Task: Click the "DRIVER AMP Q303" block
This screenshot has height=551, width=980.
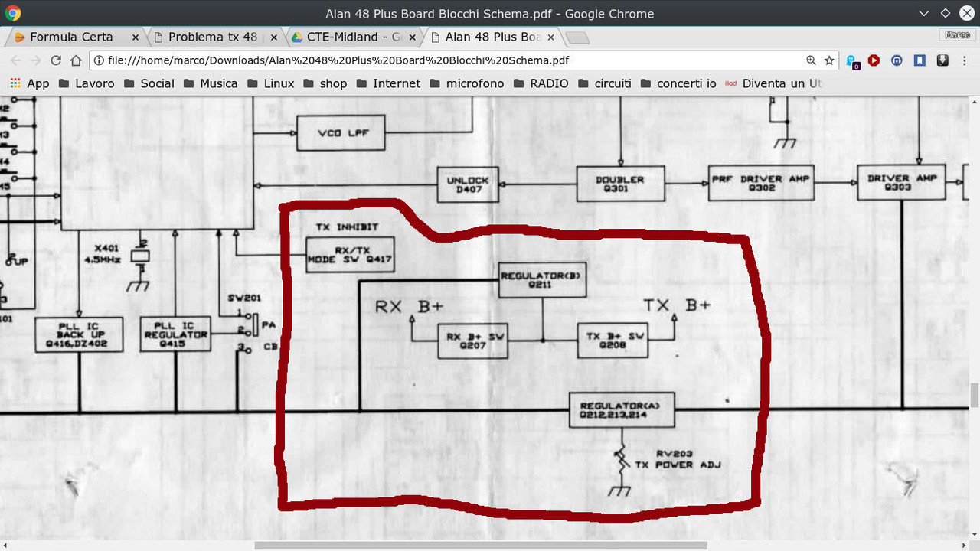Action: pyautogui.click(x=902, y=182)
